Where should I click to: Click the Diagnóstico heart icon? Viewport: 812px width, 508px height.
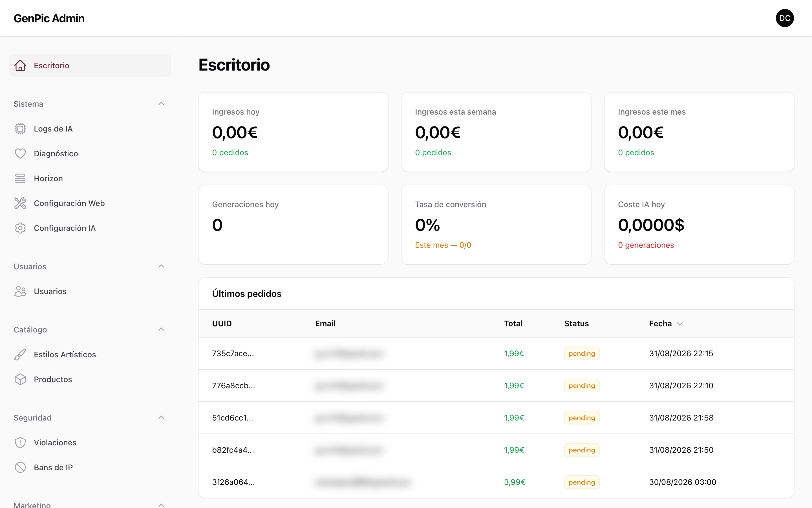click(x=20, y=154)
